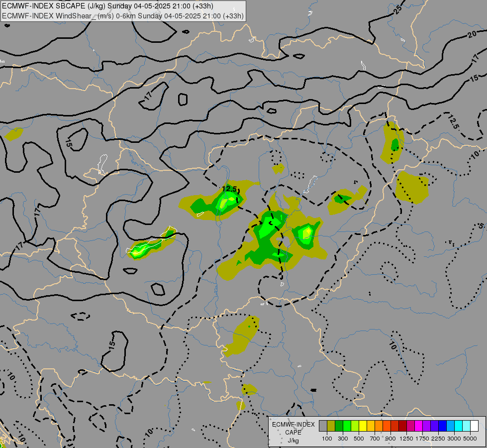Image resolution: width=487 pixels, height=448 pixels.
Task: Click the legend value 5000
Action: coord(470,439)
